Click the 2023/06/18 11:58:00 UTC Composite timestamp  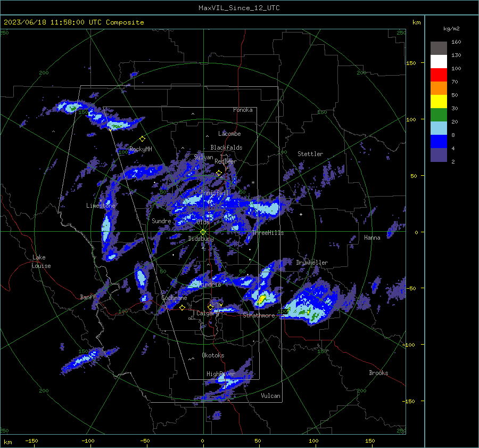(x=73, y=22)
